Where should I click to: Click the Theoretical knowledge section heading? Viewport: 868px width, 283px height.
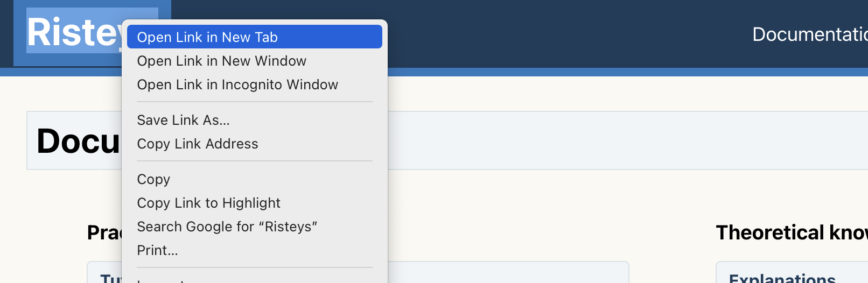(x=792, y=232)
